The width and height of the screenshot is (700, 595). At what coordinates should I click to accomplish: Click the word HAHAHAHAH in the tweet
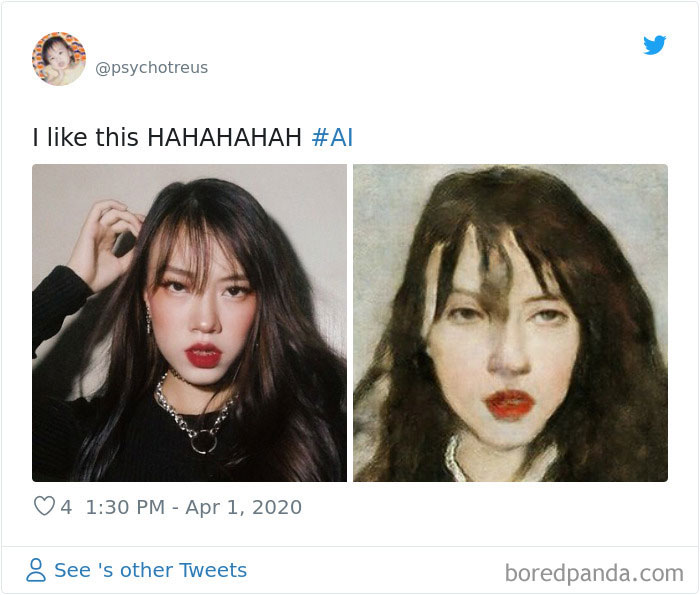[x=224, y=137]
